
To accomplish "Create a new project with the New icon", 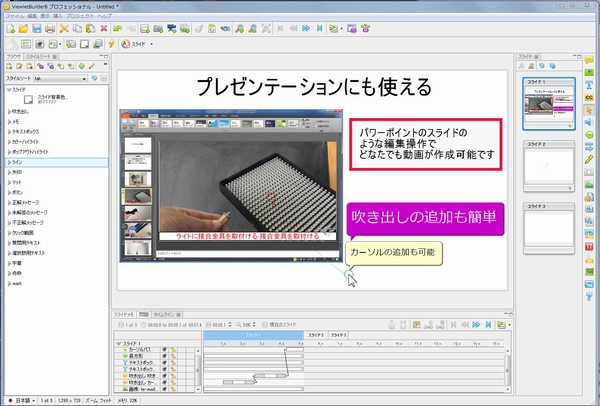I will [11, 29].
